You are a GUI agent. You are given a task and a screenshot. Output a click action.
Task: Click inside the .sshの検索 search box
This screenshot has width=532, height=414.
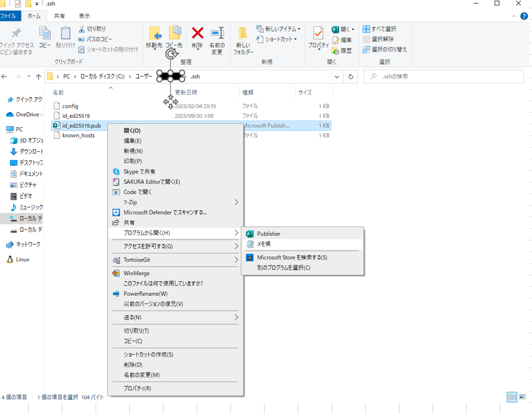point(442,76)
